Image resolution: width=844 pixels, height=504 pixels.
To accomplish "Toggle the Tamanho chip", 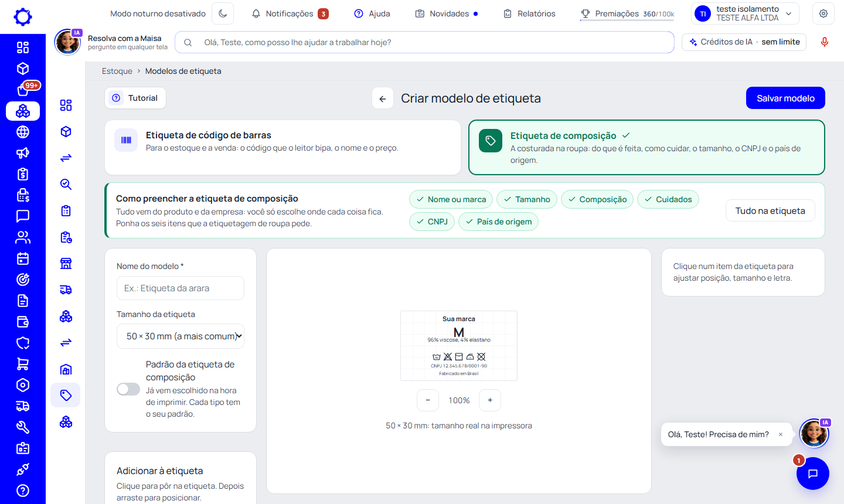I will tap(526, 199).
